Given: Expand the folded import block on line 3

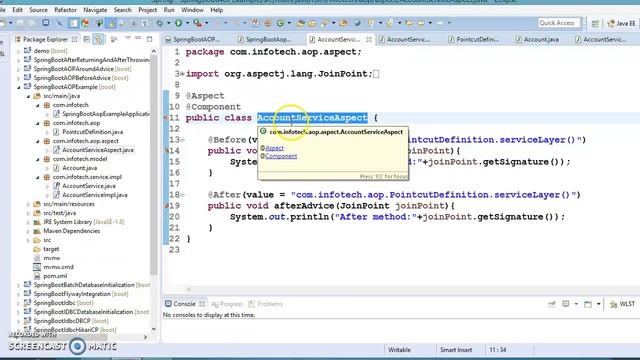Looking at the screenshot, I should point(182,74).
